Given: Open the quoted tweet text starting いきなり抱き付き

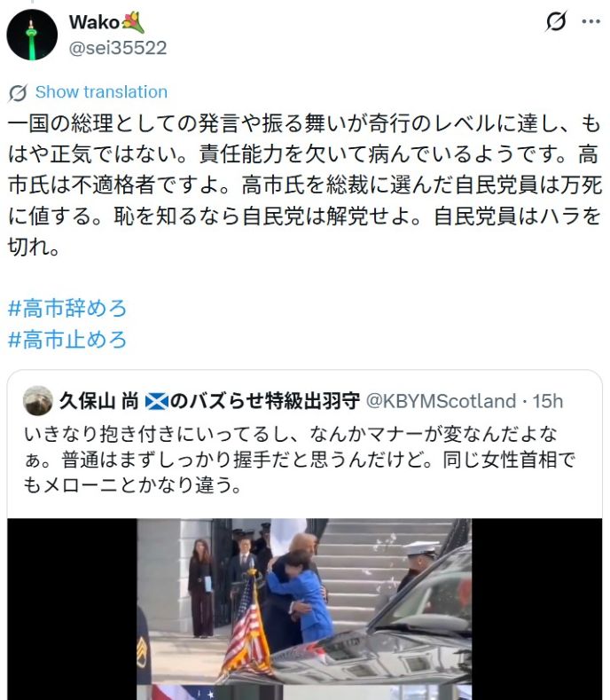Looking at the screenshot, I should point(300,459).
